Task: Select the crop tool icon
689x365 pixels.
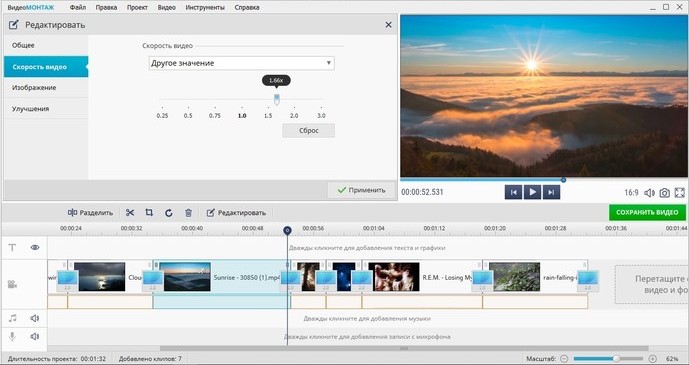Action: pos(149,213)
